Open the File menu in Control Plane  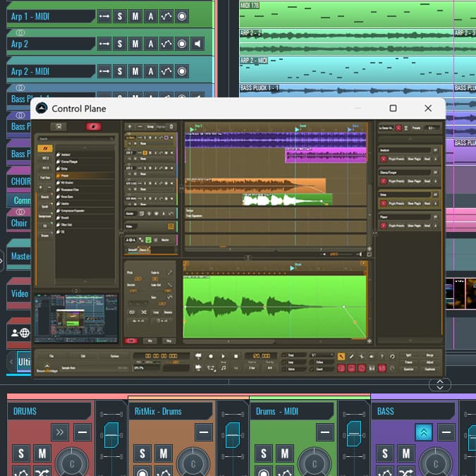click(x=51, y=356)
